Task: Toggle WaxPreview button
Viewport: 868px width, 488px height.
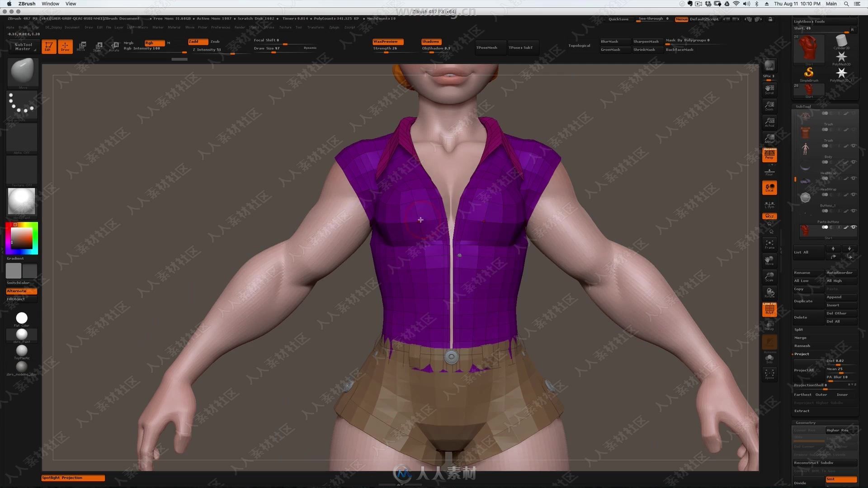Action: 388,42
